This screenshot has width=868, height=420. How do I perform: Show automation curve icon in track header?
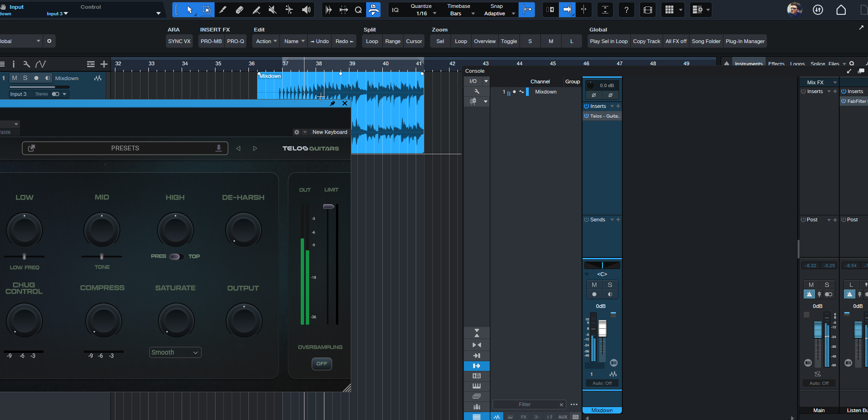click(41, 64)
